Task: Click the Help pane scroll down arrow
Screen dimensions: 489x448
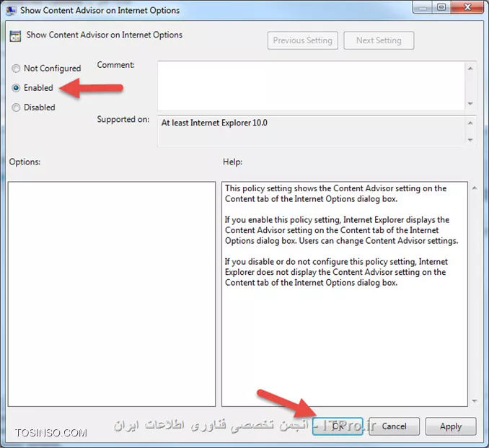Action: (x=475, y=401)
